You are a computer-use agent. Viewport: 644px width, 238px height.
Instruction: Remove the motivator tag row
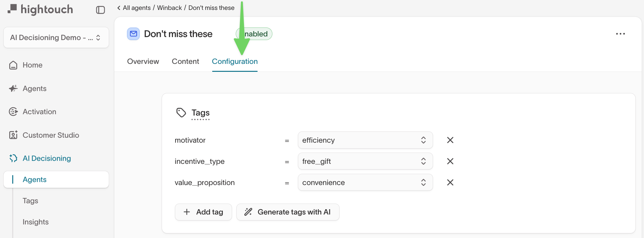450,140
